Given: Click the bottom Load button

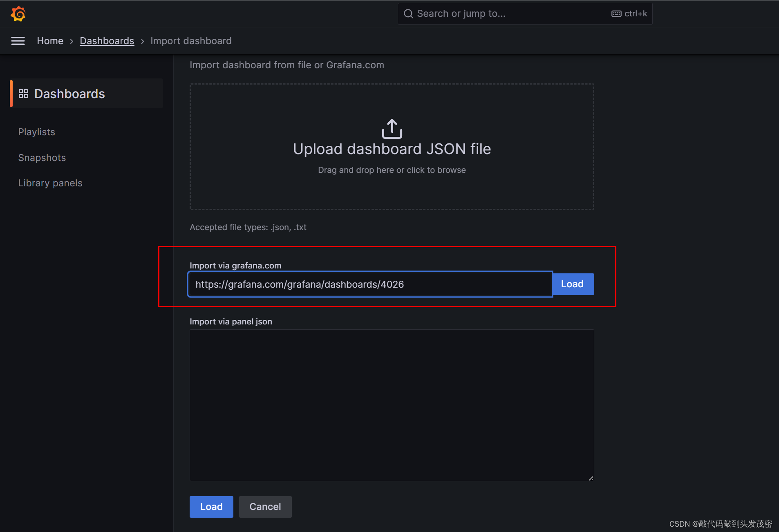Looking at the screenshot, I should click(x=211, y=507).
